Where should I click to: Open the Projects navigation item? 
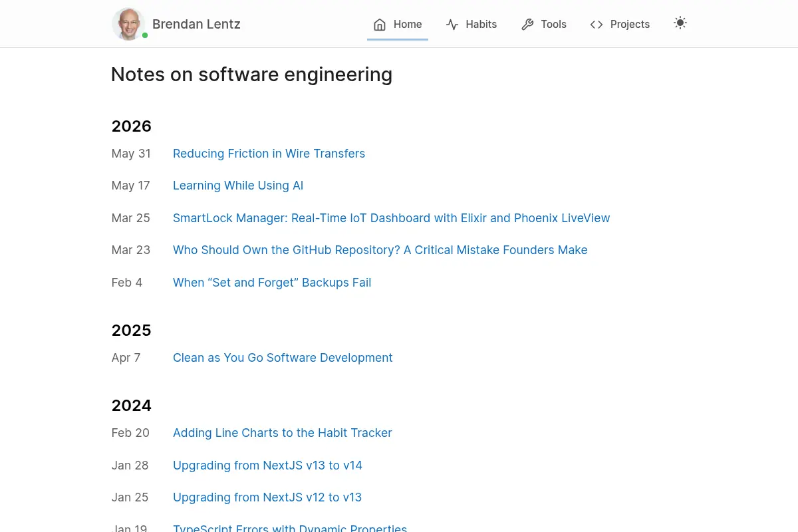coord(620,25)
